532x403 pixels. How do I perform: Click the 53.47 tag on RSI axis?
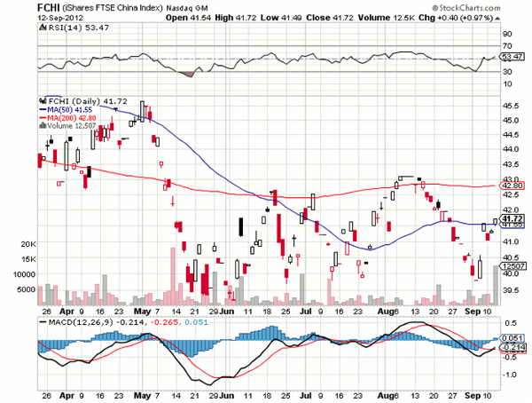coord(513,57)
